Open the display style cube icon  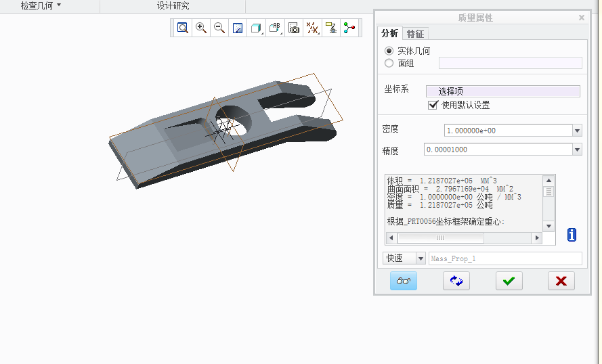pyautogui.click(x=256, y=28)
